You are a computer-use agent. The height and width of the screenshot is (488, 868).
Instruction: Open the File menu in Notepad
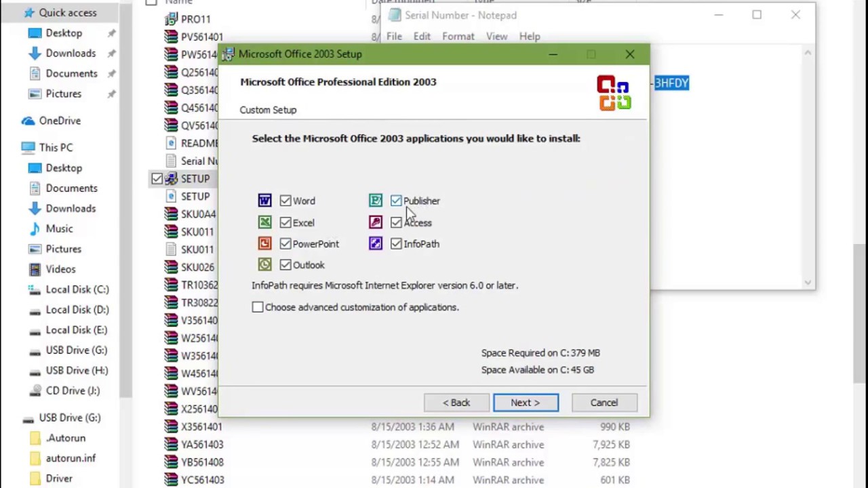pos(394,37)
